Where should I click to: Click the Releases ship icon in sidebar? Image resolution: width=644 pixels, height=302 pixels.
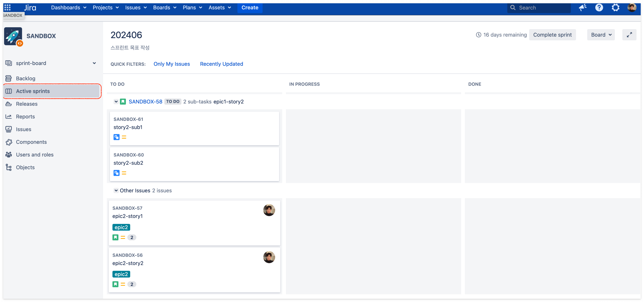coord(9,104)
